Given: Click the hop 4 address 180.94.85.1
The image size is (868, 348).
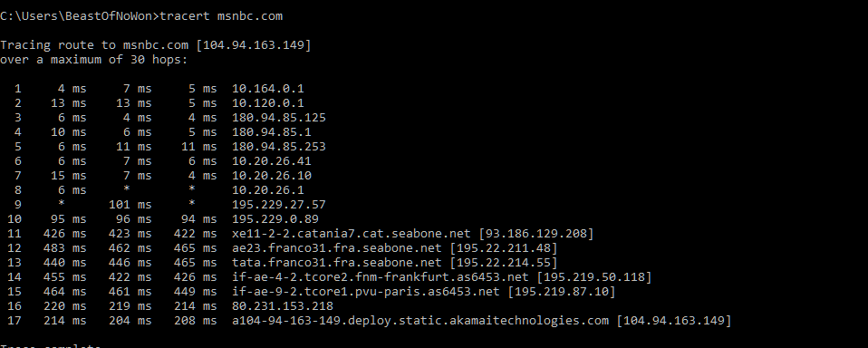Looking at the screenshot, I should [x=271, y=132].
